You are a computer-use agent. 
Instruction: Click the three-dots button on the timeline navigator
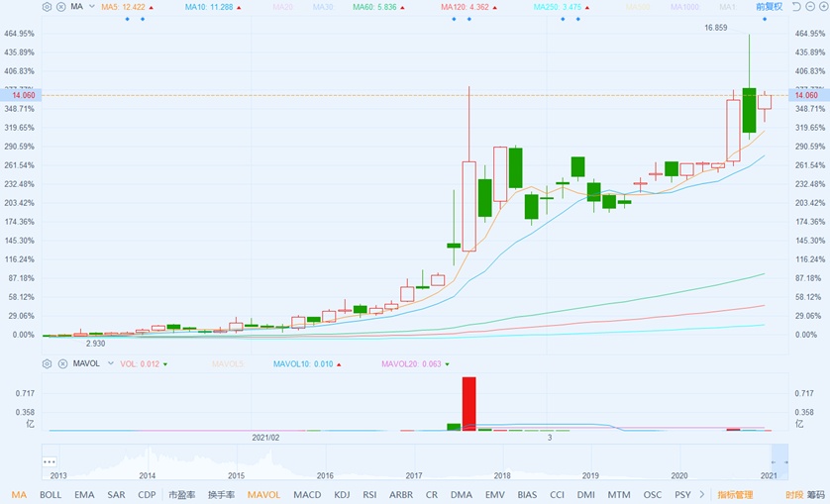(50, 461)
